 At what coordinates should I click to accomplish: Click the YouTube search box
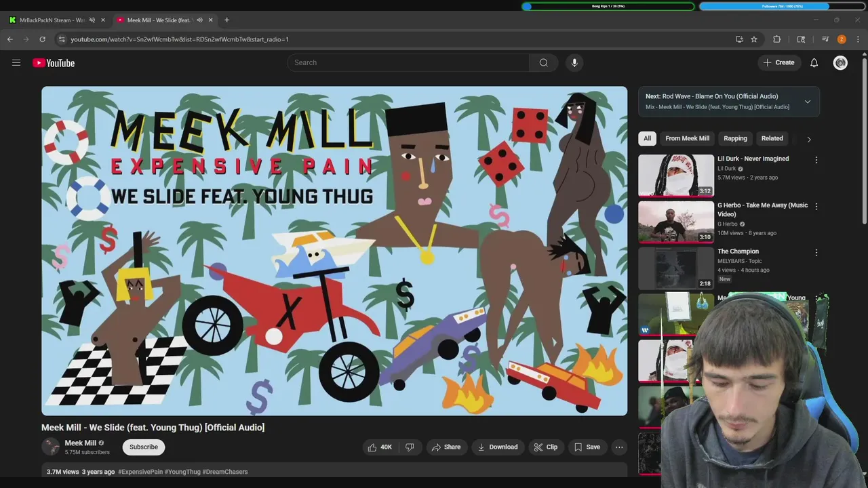tap(408, 62)
